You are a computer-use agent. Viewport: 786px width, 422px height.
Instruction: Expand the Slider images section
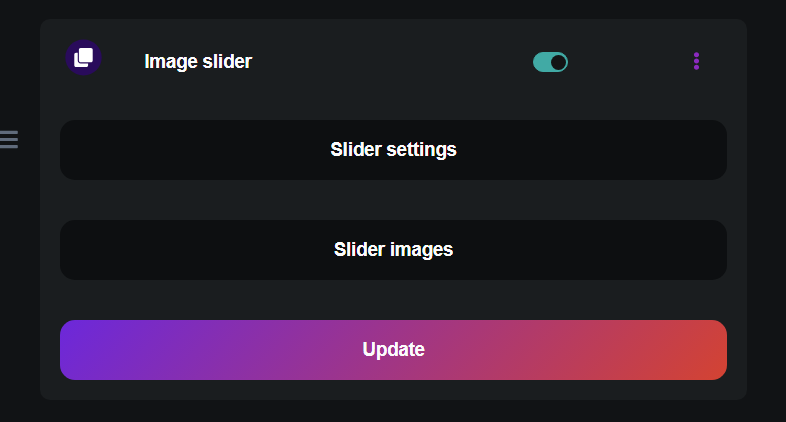393,250
